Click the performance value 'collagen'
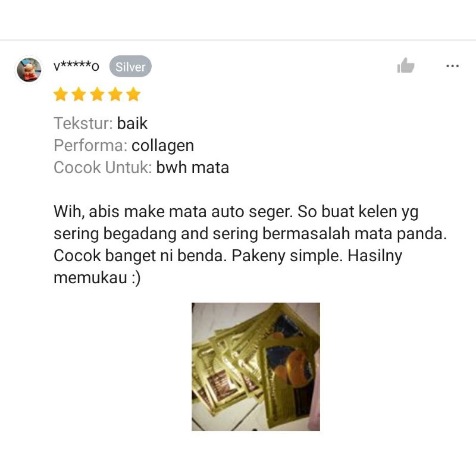The height and width of the screenshot is (476, 476). point(162,146)
